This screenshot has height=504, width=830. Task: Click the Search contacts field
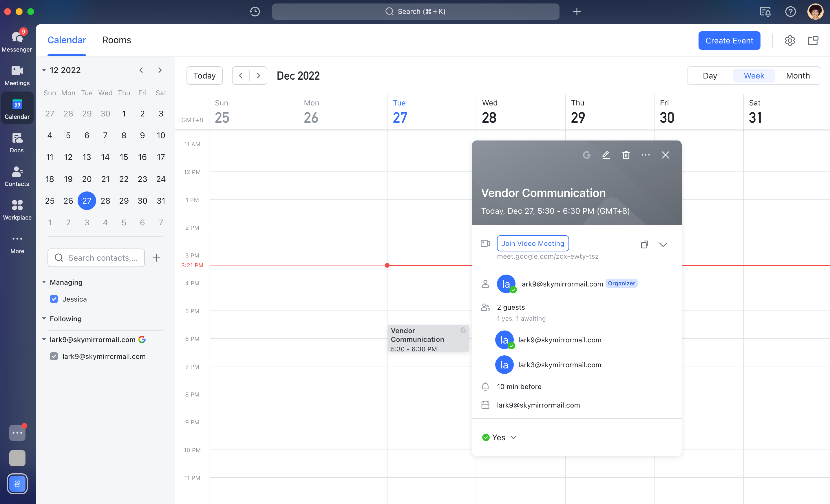point(96,258)
